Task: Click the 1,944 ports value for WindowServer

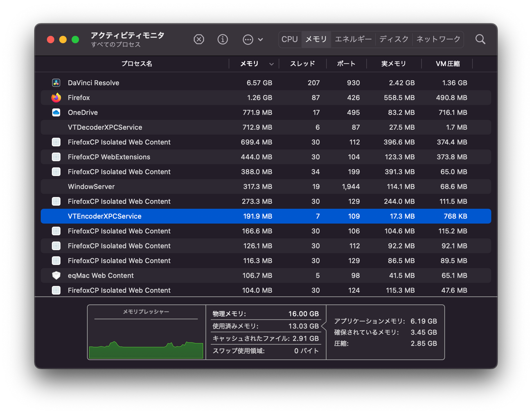Action: click(x=351, y=187)
